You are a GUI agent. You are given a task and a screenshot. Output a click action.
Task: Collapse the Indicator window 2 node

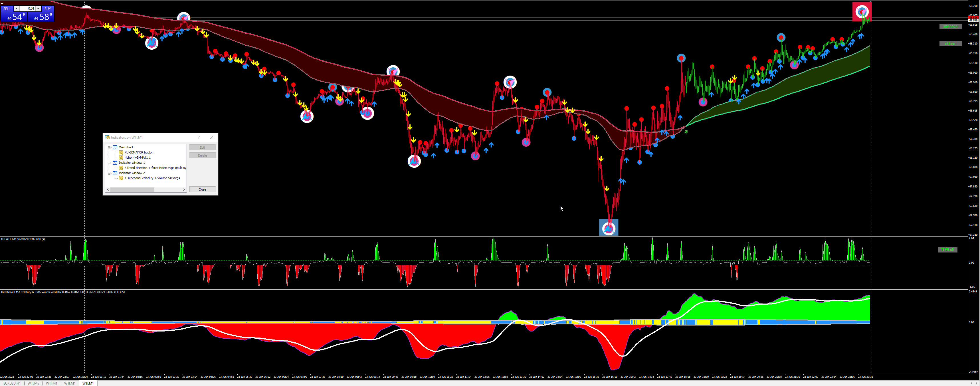click(109, 173)
